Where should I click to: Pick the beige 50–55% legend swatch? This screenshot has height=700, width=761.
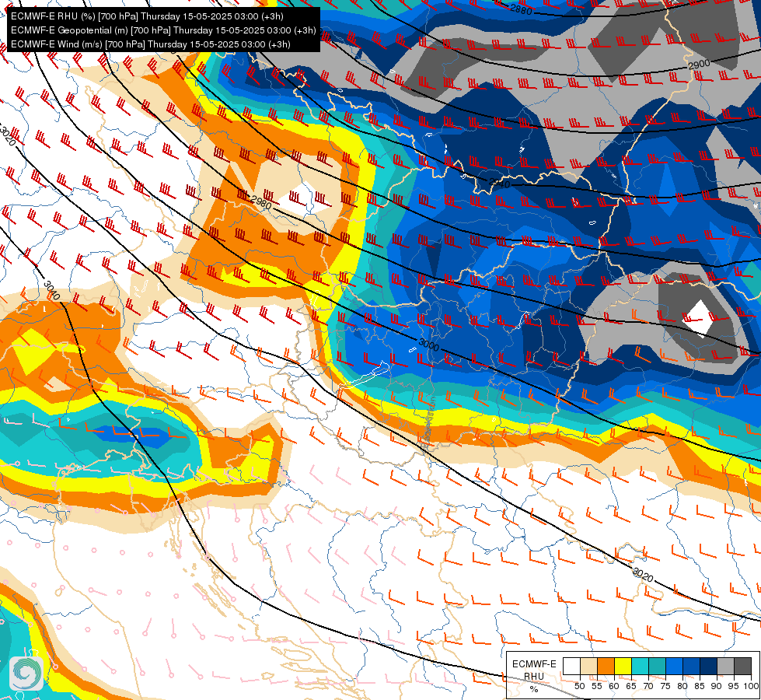pyautogui.click(x=588, y=666)
